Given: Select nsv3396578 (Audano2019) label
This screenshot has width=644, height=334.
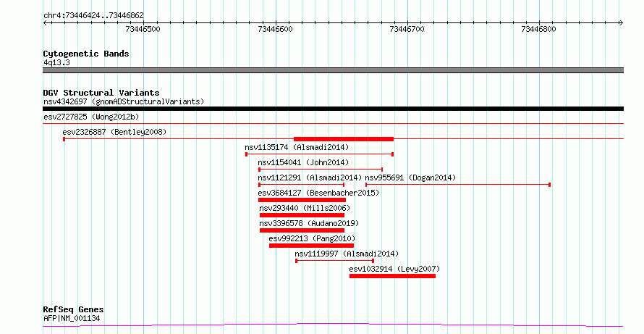Looking at the screenshot, I should (309, 223).
